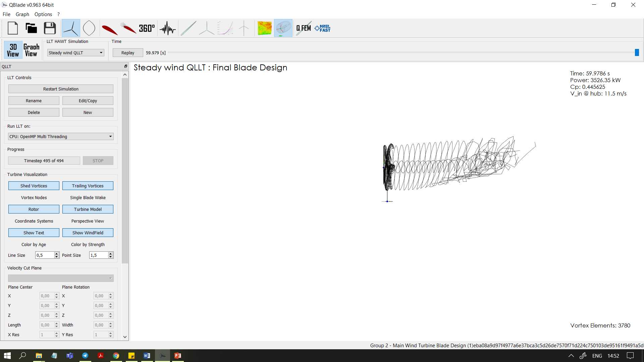Open the 360° polar extrapolation module
Viewport: 644px width, 362px height.
[147, 28]
